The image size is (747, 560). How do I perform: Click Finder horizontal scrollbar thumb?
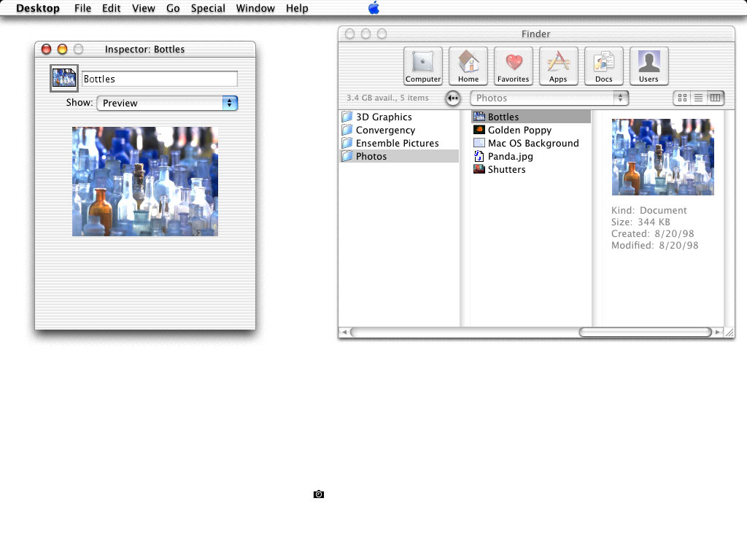646,332
